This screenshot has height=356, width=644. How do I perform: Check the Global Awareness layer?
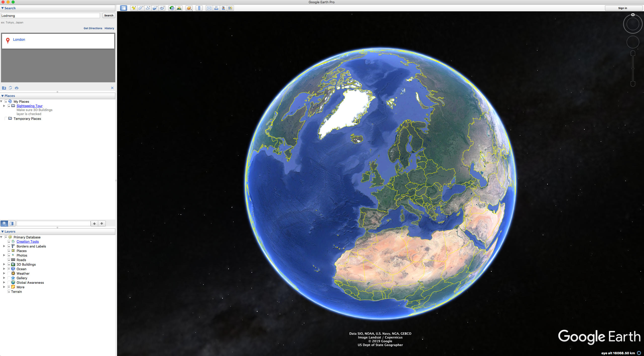[x=9, y=283]
